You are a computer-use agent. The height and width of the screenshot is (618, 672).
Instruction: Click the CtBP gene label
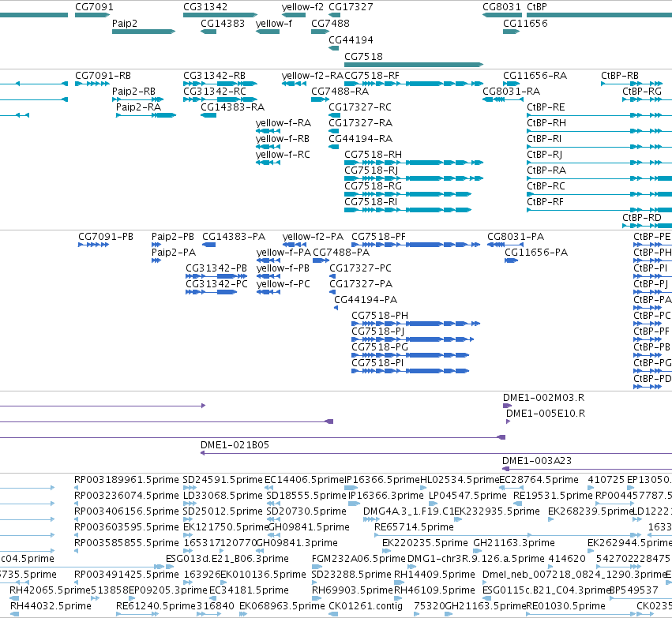[x=536, y=7]
